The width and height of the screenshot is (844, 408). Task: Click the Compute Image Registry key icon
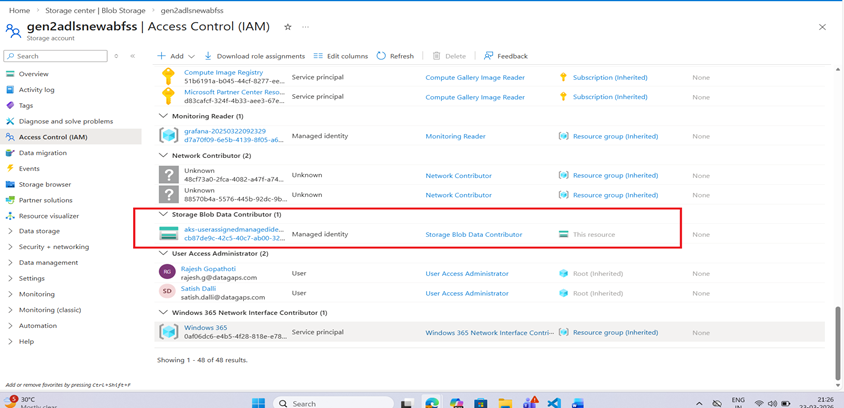click(x=169, y=77)
